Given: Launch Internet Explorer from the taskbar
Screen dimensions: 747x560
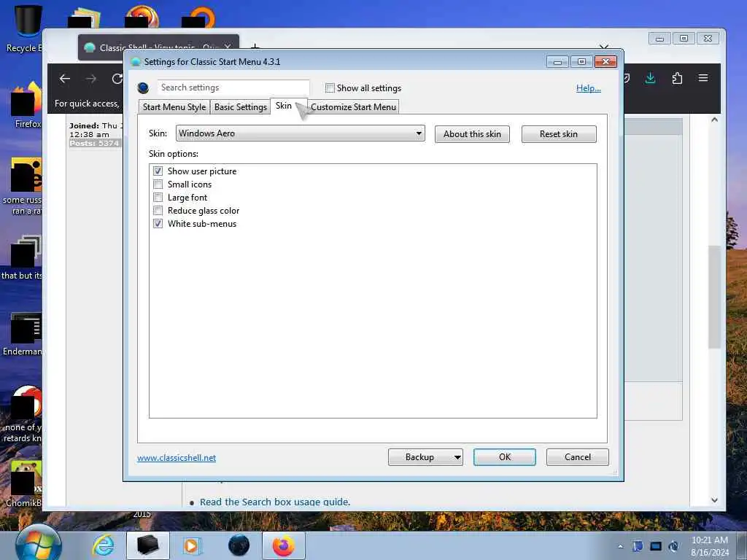Looking at the screenshot, I should point(104,545).
